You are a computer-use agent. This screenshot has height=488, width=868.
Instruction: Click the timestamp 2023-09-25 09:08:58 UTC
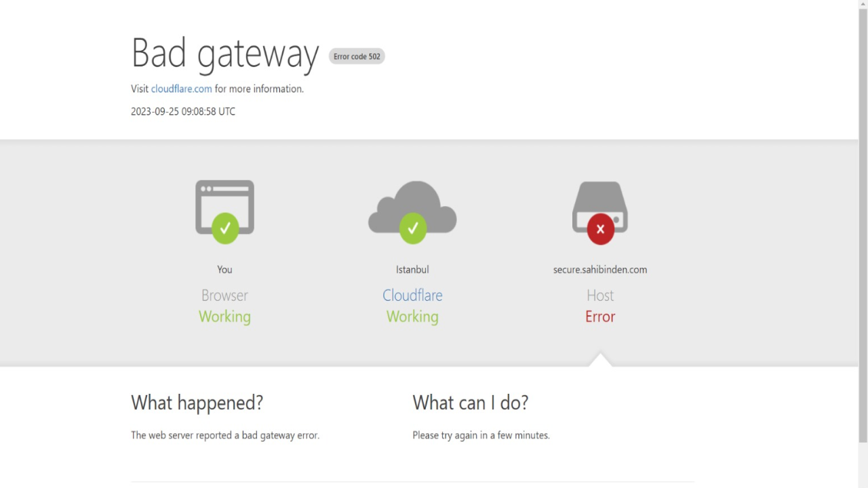[x=183, y=112]
